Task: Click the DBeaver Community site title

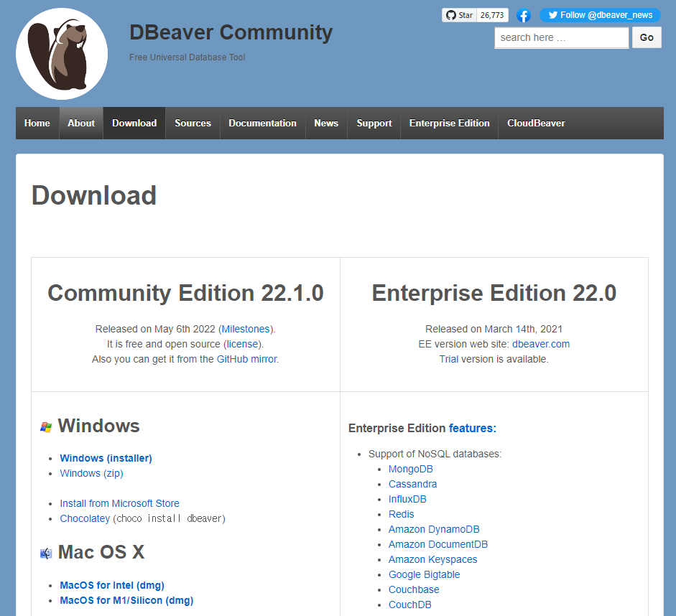Action: [x=231, y=33]
